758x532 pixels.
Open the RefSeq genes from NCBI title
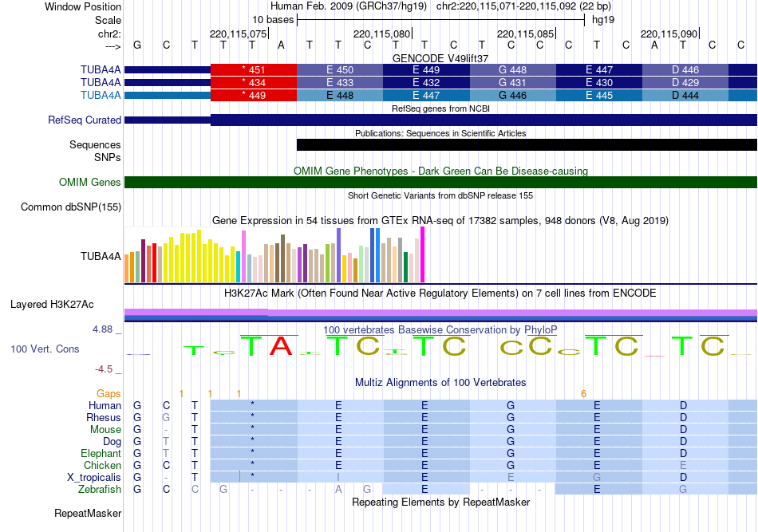440,108
